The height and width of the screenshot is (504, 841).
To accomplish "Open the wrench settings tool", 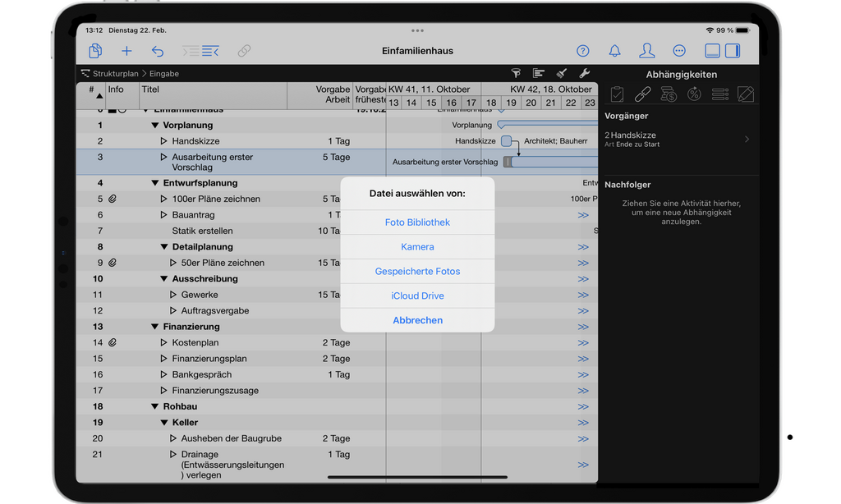I will [x=585, y=74].
